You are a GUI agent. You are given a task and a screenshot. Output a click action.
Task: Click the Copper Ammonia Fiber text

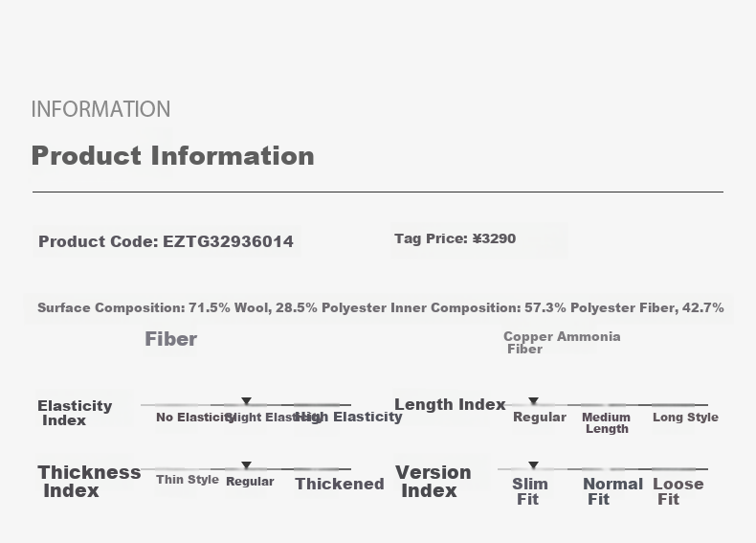562,343
